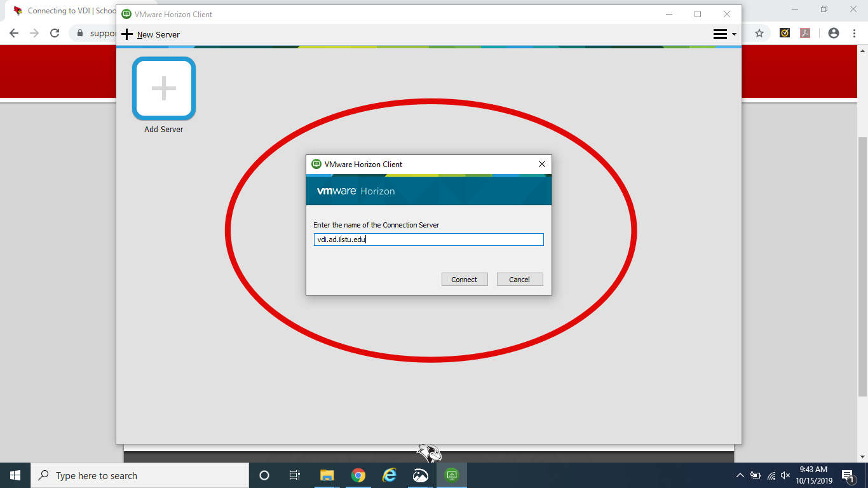The height and width of the screenshot is (488, 868).
Task: Open the clock showing 9:43 AM
Action: 813,475
